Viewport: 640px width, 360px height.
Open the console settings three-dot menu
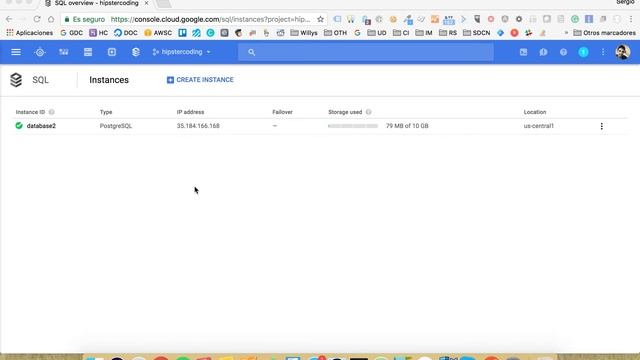pyautogui.click(x=603, y=52)
